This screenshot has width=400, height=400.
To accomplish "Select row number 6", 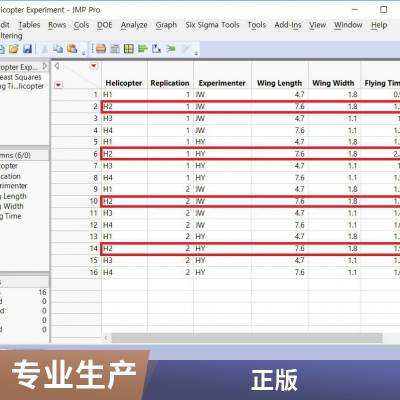I will click(95, 154).
